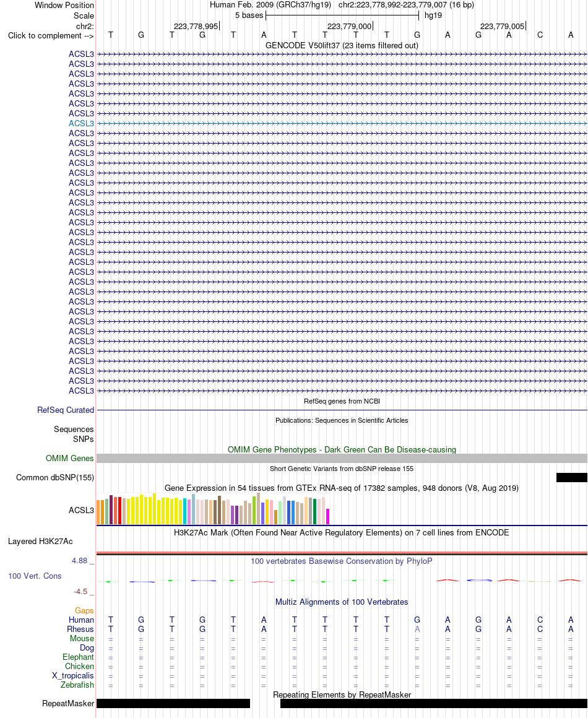This screenshot has height=718, width=588.
Task: Click the C base in the complement sequence row
Action: coord(540,35)
